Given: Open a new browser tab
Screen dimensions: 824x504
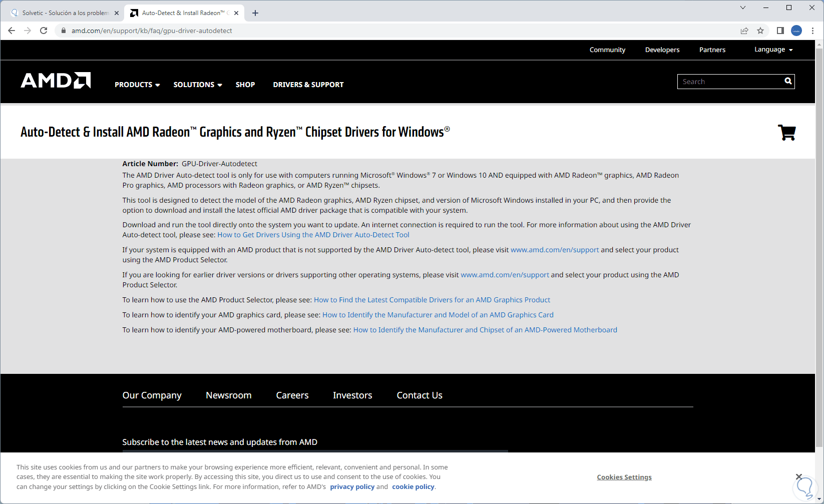Looking at the screenshot, I should (255, 13).
